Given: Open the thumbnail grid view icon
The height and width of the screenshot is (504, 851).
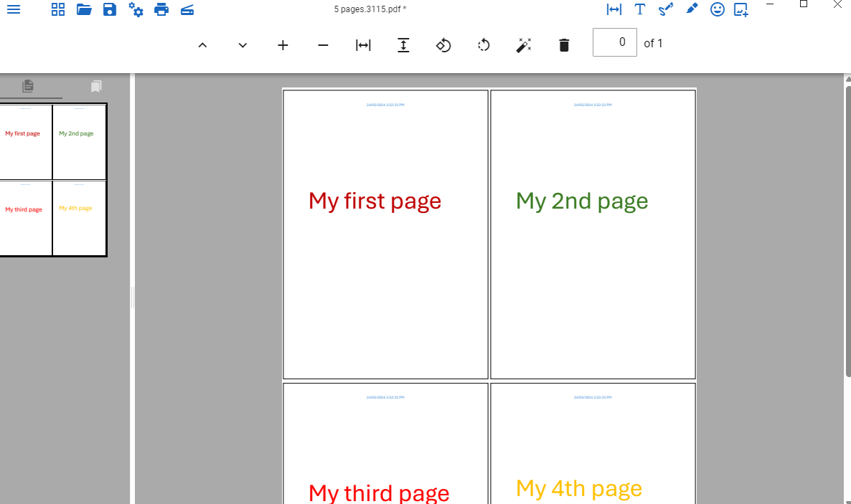Looking at the screenshot, I should pos(58,10).
